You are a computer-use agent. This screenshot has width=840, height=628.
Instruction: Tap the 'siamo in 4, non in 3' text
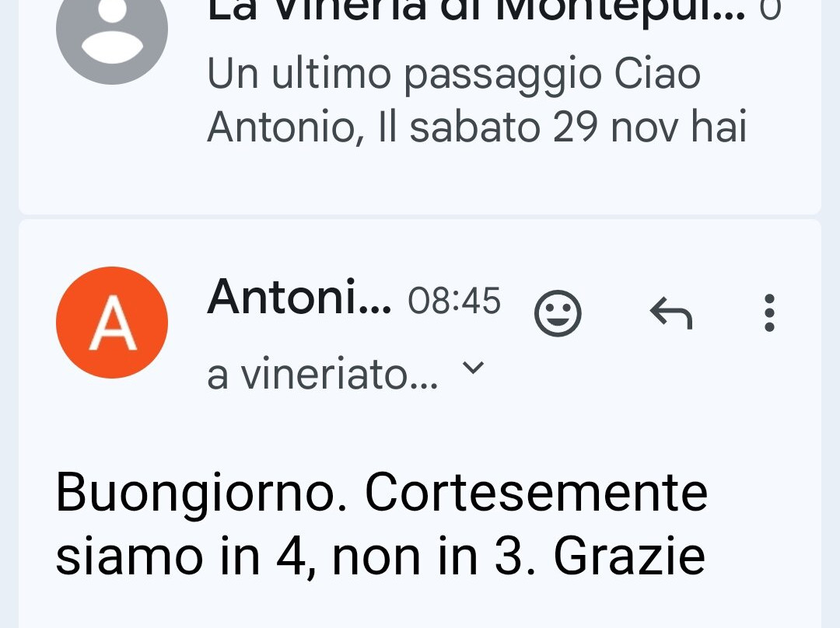click(x=288, y=556)
